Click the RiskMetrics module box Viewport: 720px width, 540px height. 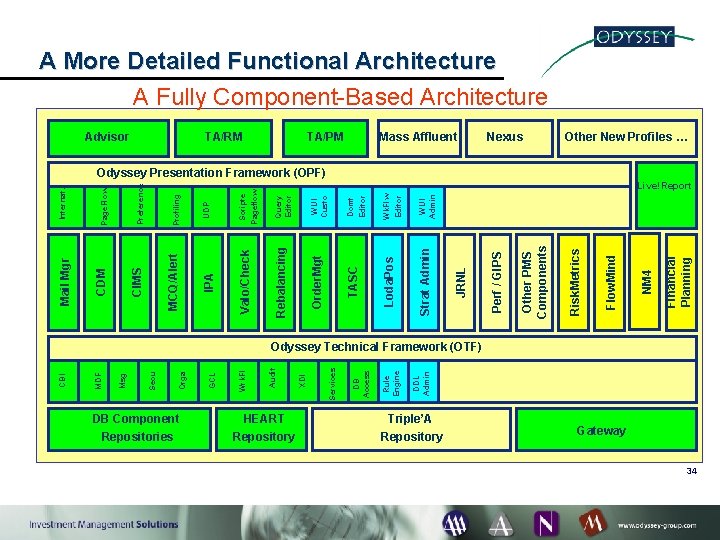pos(573,282)
